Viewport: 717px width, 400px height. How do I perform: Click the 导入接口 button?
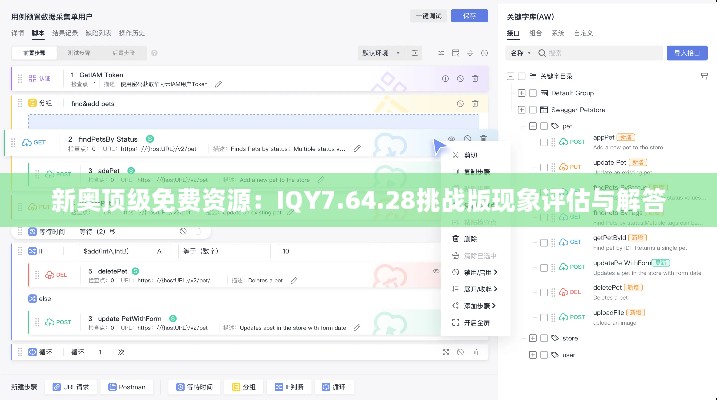[687, 53]
